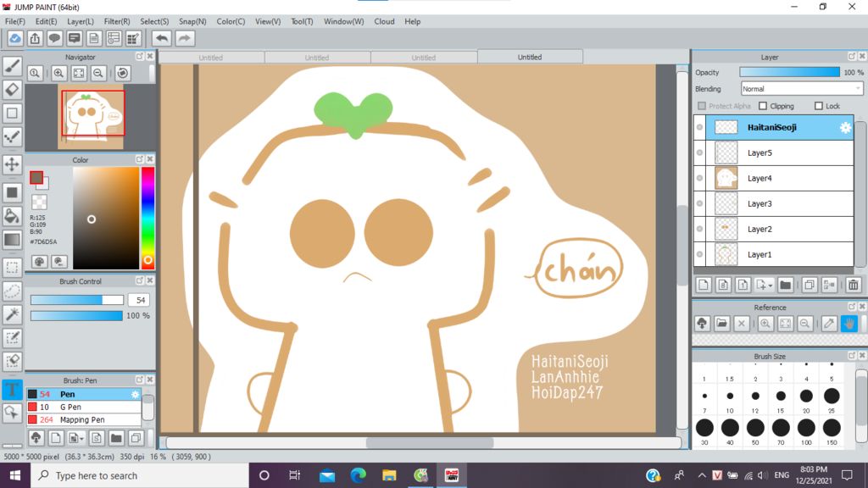Open the Select(S) menu

pos(154,21)
